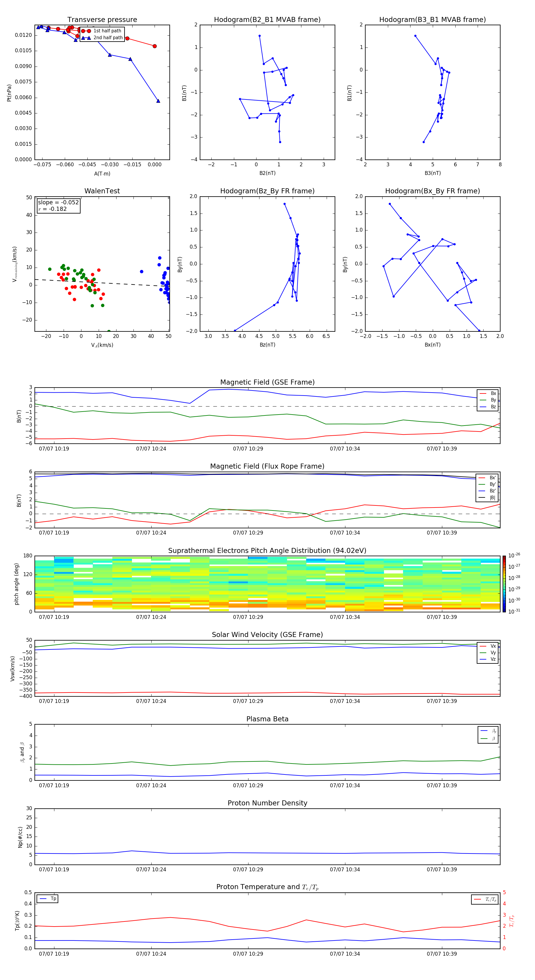Click the 'Hodogram(Bx_By FR frame)' title

[x=432, y=191]
